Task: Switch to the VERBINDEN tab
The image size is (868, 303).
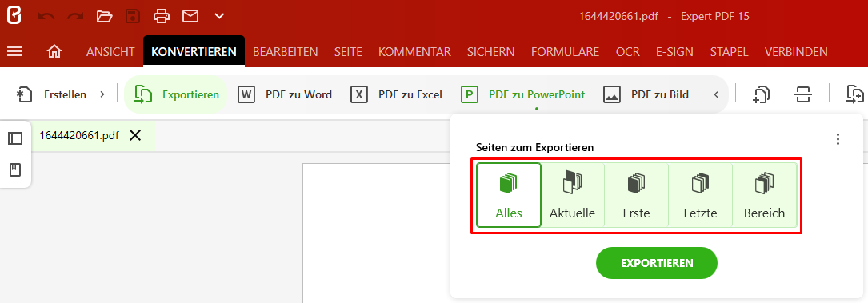Action: [796, 52]
